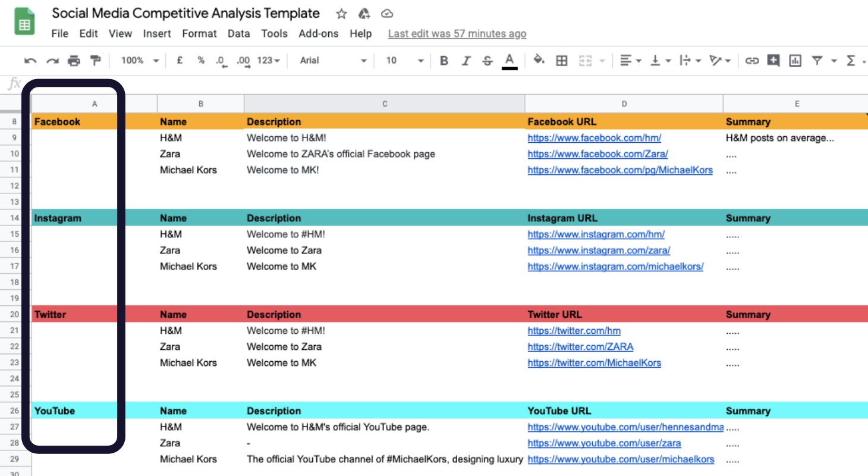Click the Create a filter funnel icon
The image size is (868, 476).
[x=817, y=61]
